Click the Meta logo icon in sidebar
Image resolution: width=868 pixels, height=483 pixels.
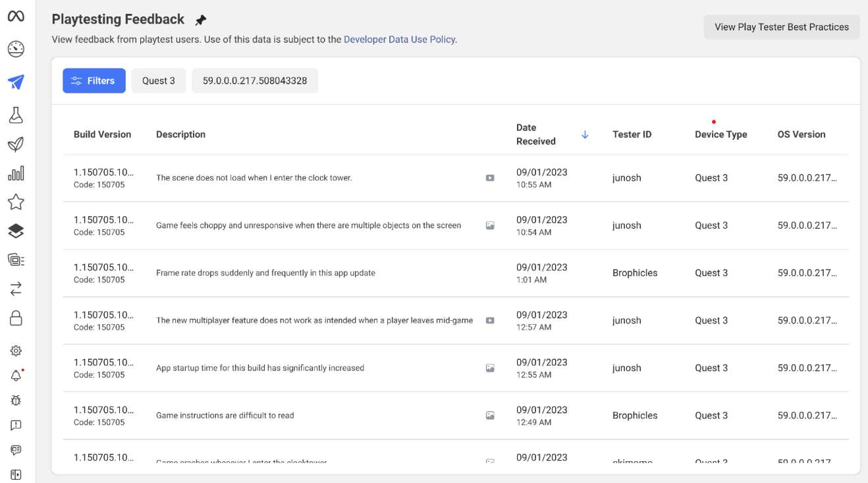pyautogui.click(x=16, y=16)
